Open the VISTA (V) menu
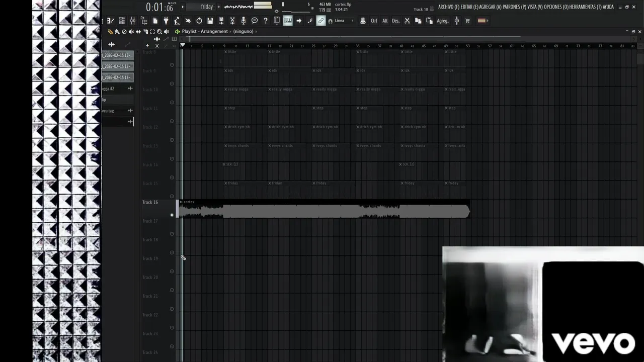The image size is (644, 362). pyautogui.click(x=535, y=7)
